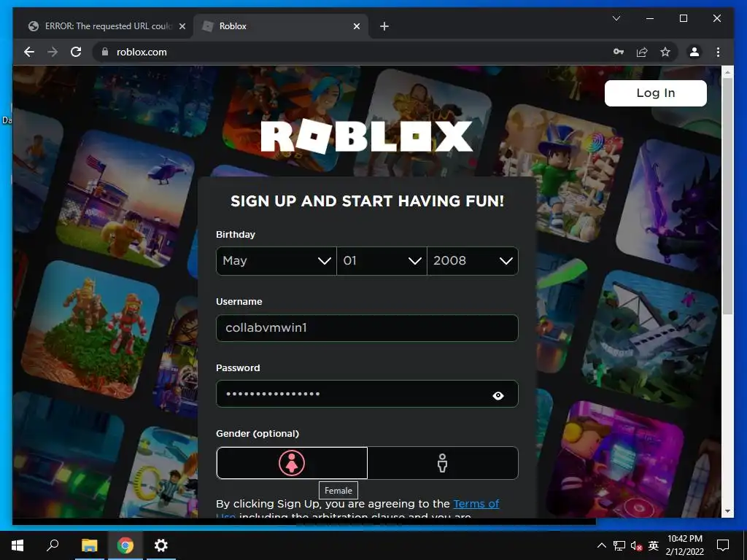The image size is (747, 560).
Task: Close the Roblox tab
Action: point(356,26)
